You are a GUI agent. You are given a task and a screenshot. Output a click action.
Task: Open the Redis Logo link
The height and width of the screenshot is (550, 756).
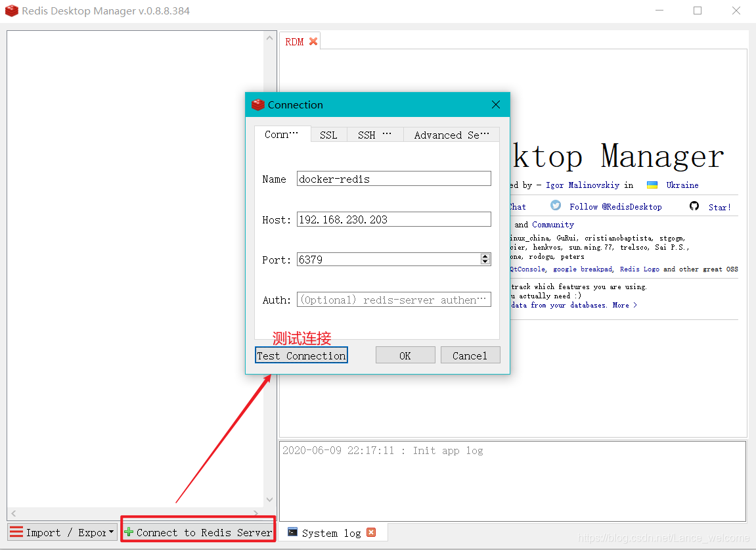pos(639,269)
